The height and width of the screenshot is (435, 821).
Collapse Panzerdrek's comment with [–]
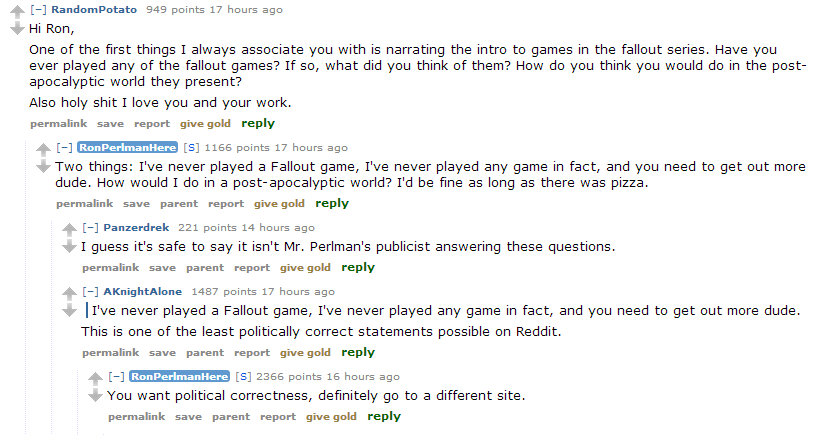[91, 228]
